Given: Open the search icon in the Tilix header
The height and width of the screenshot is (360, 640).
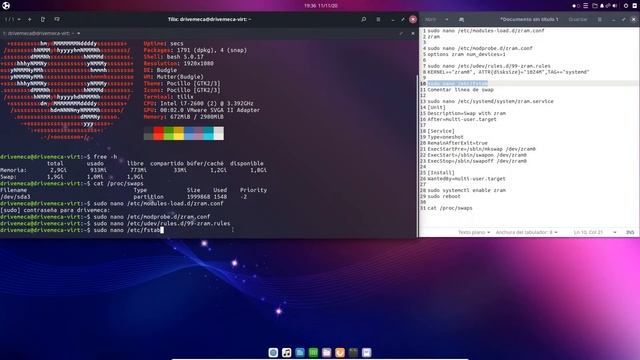Looking at the screenshot, I should click(x=363, y=19).
